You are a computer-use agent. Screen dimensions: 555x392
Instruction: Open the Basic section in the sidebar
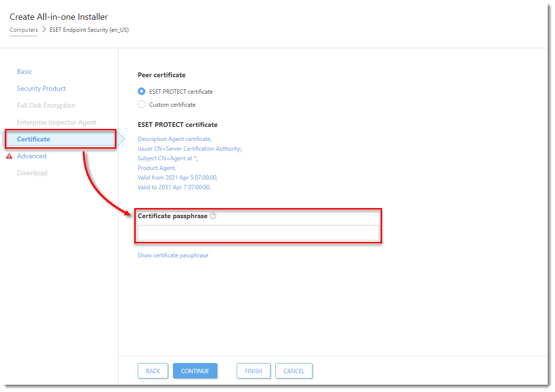[25, 71]
